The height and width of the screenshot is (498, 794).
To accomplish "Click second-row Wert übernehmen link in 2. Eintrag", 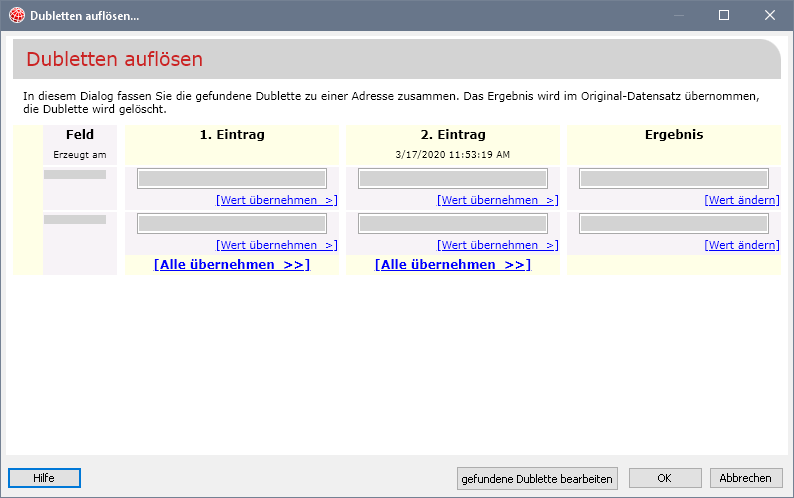I will pos(497,245).
